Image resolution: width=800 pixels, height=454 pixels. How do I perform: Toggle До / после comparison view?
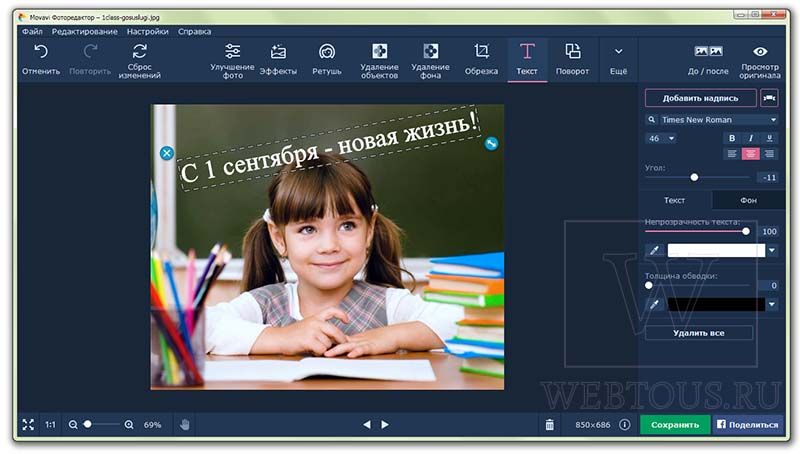coord(708,60)
